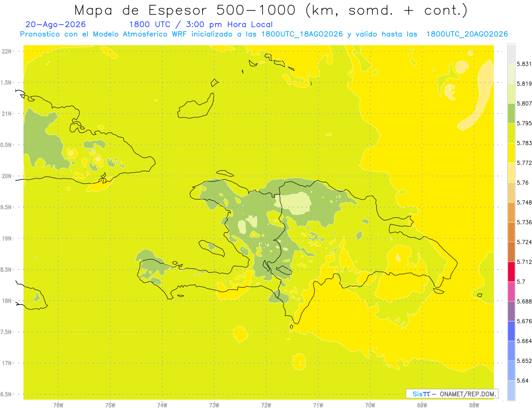Image resolution: width=532 pixels, height=411 pixels.
Task: Click the legend value 5.676
Action: click(x=524, y=321)
